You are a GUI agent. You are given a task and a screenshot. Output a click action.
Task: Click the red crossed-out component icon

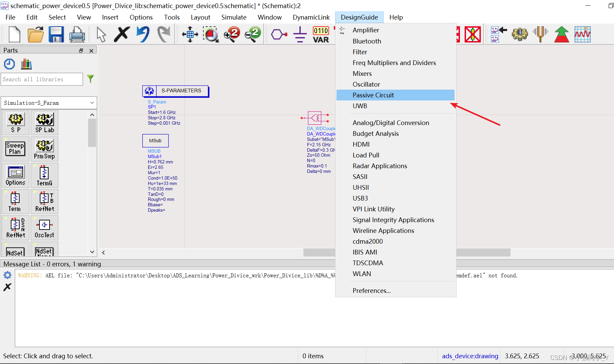click(x=473, y=34)
